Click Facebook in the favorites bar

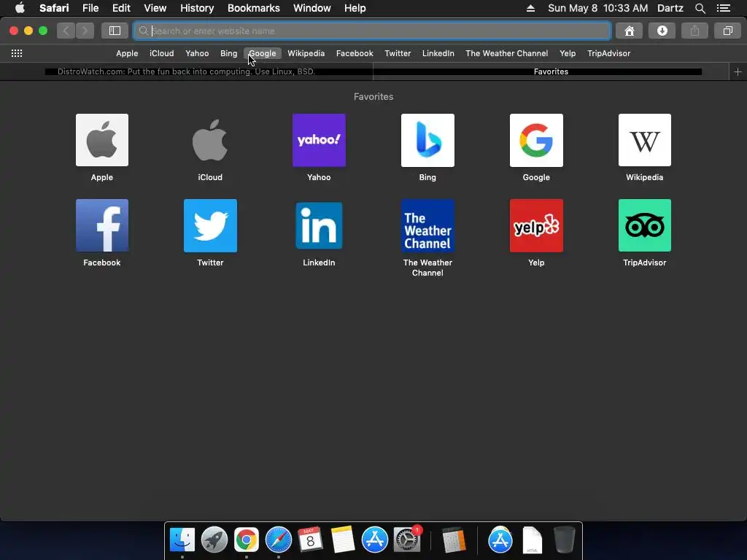355,53
